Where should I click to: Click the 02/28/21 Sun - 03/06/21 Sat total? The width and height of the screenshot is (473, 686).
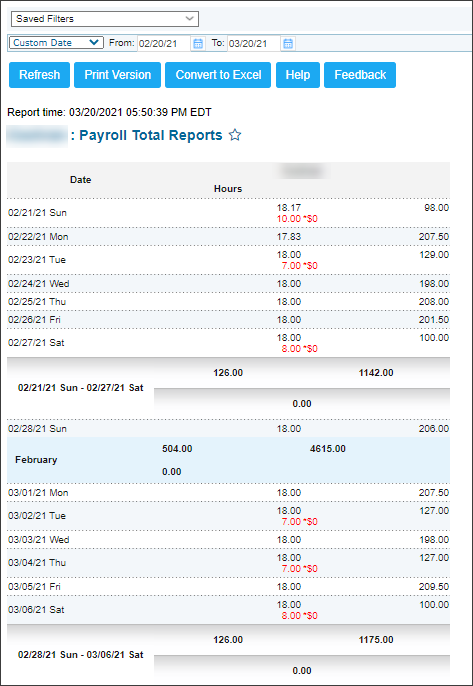coord(81,655)
